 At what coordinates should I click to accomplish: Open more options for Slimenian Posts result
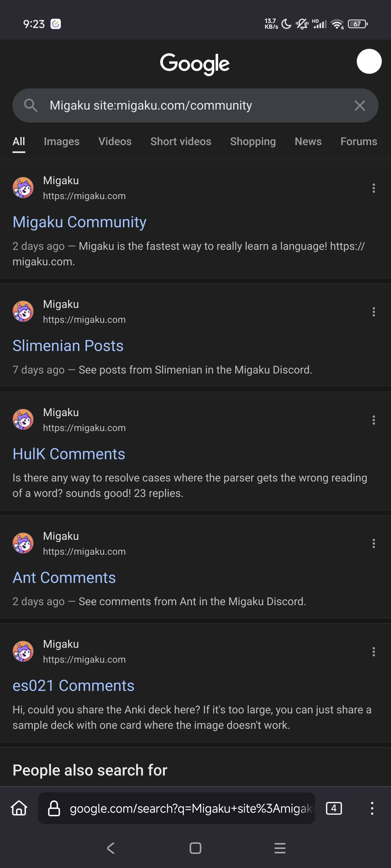[373, 312]
